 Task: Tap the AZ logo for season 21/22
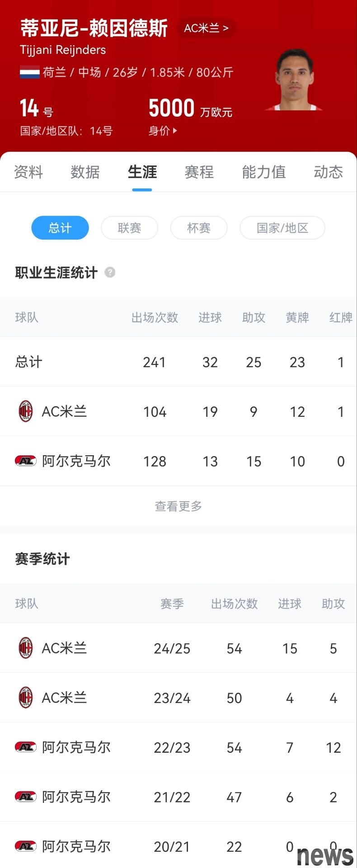[x=26, y=797]
